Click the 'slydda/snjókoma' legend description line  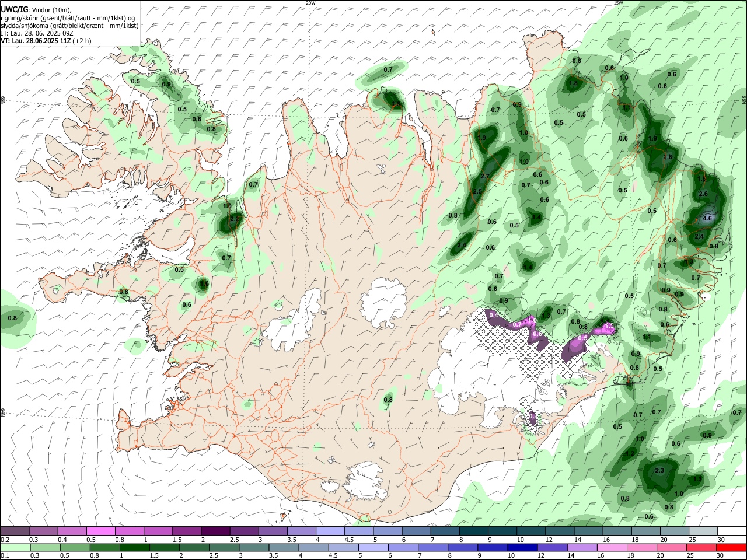pyautogui.click(x=69, y=26)
